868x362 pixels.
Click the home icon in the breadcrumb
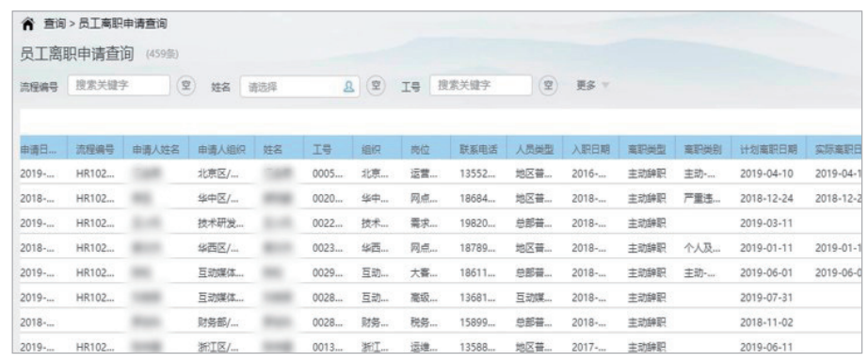click(27, 24)
